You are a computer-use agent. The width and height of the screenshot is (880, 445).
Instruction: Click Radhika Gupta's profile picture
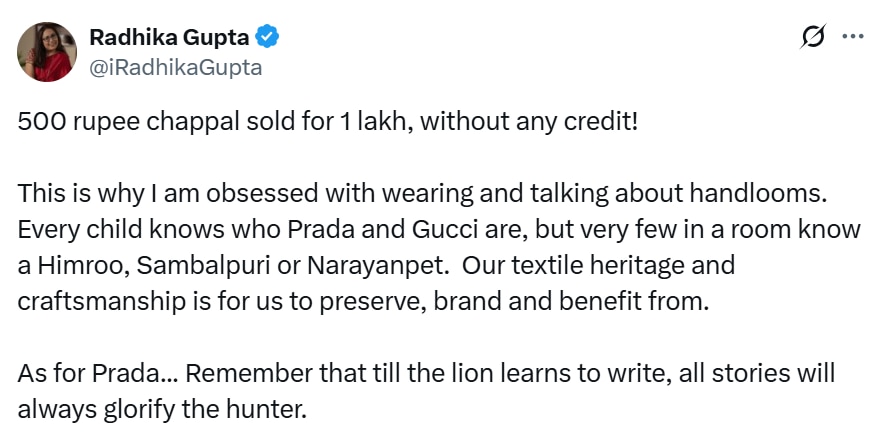(46, 52)
